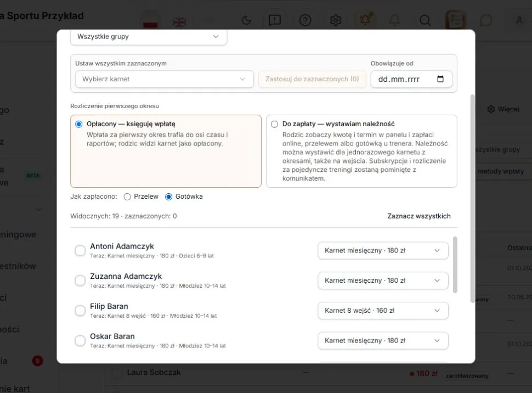Viewport: 532px width, 393px height.
Task: Open the orange notes icon in top bar
Action: pyautogui.click(x=455, y=20)
